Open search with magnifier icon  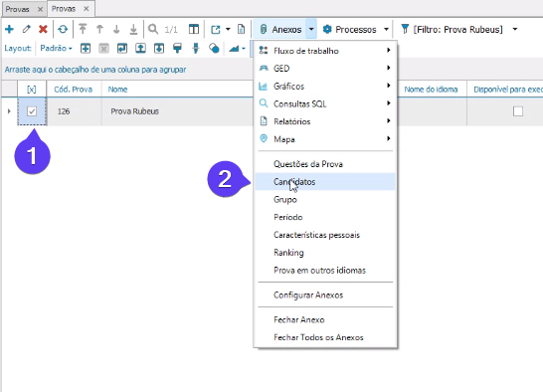pos(153,29)
